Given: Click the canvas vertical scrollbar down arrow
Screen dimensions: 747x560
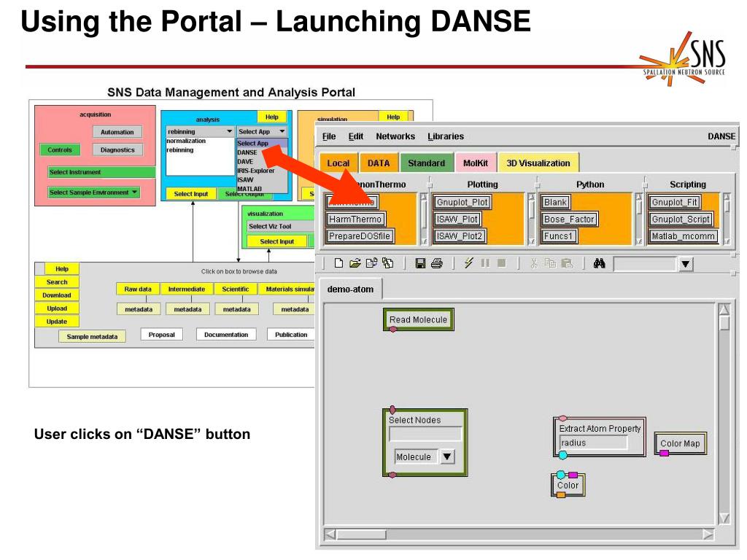Looking at the screenshot, I should coord(724,518).
